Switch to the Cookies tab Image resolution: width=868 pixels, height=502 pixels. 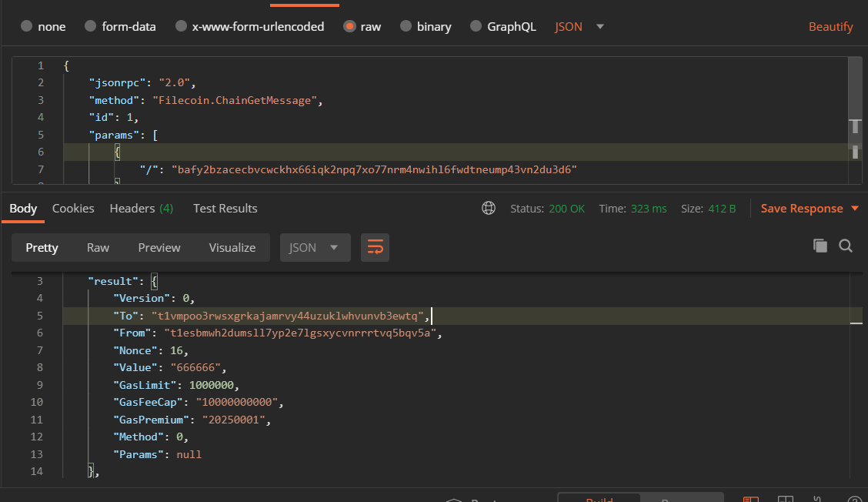point(72,208)
